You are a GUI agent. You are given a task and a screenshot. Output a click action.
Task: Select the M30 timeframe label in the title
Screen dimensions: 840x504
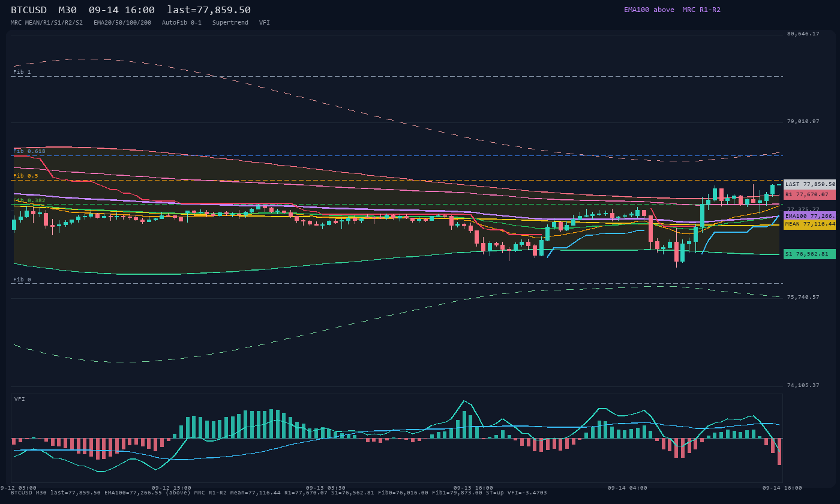[68, 10]
